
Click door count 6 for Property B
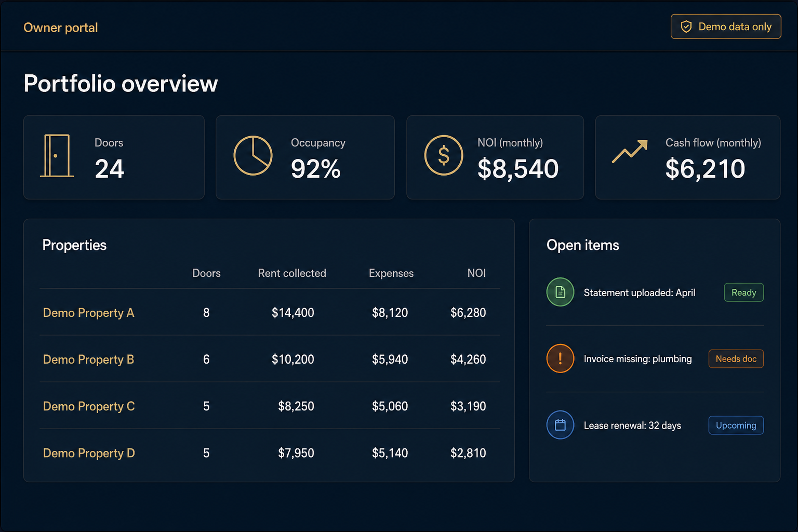tap(206, 360)
